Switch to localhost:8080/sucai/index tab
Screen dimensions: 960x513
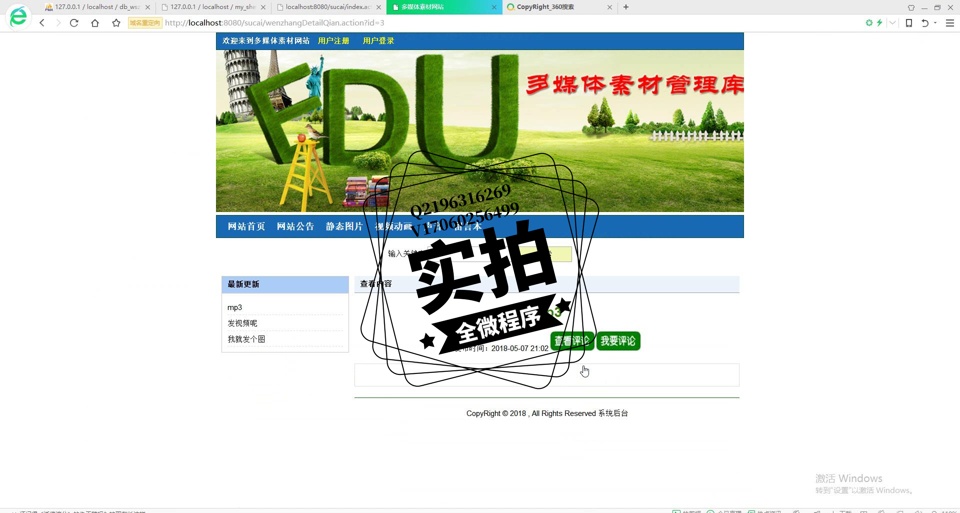[x=328, y=7]
